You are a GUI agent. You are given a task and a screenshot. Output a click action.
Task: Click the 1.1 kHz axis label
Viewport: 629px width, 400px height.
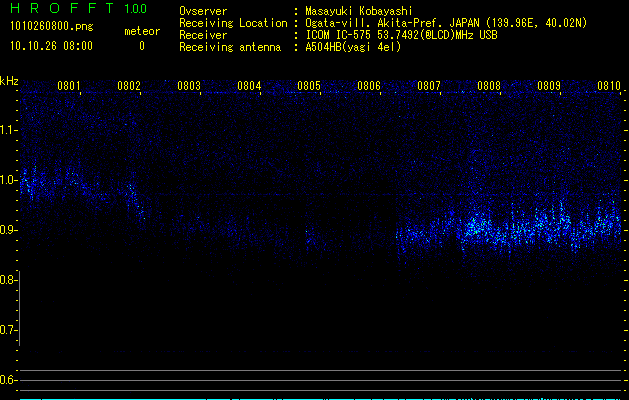8,130
